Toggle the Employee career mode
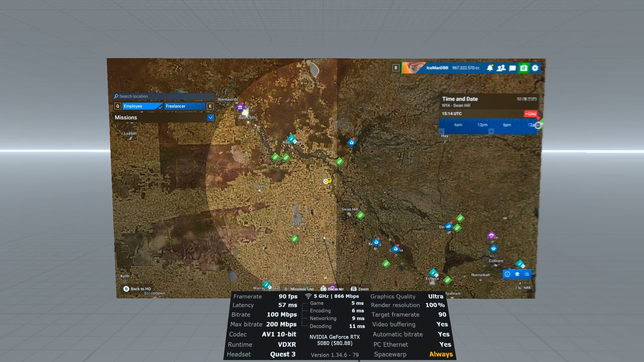The height and width of the screenshot is (362, 644). [143, 106]
